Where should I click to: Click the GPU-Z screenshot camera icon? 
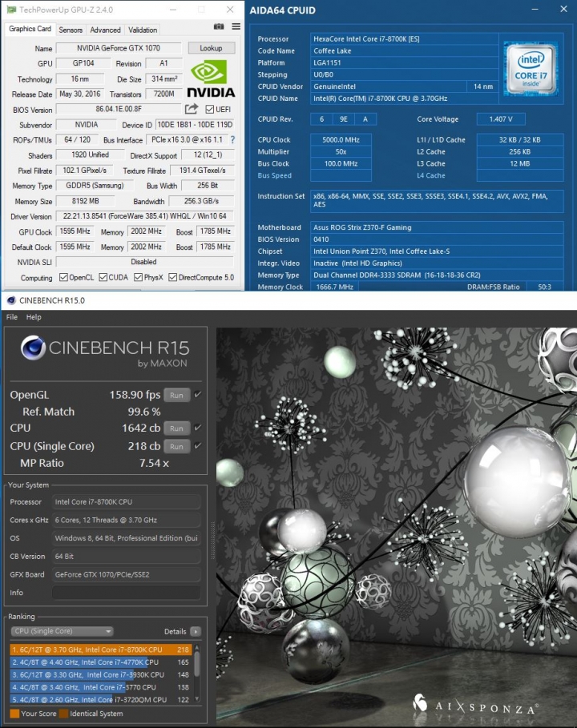coord(218,27)
